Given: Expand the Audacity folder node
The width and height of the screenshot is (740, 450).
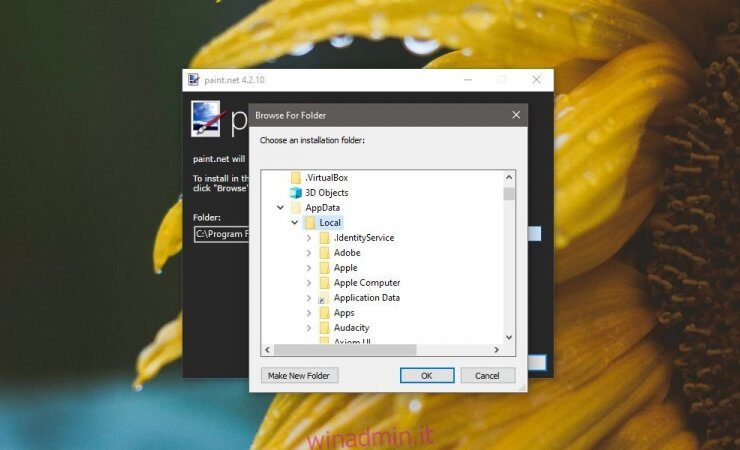Looking at the screenshot, I should point(309,328).
